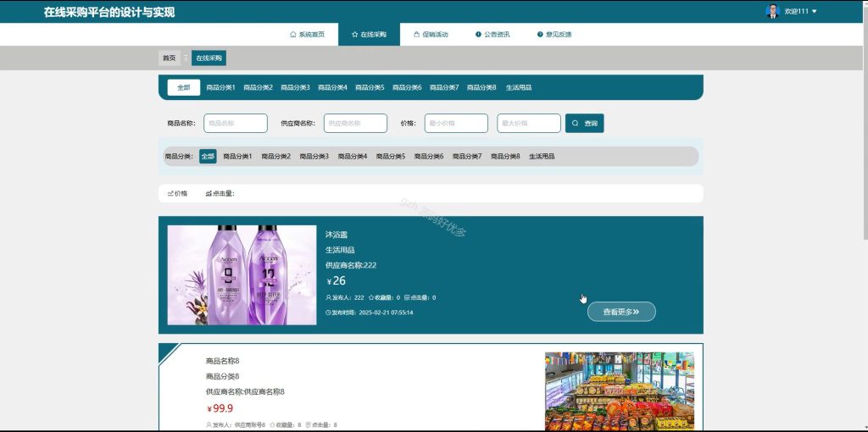The width and height of the screenshot is (868, 432).
Task: Choose 商品分类8 in the grey filter row
Action: pyautogui.click(x=505, y=157)
